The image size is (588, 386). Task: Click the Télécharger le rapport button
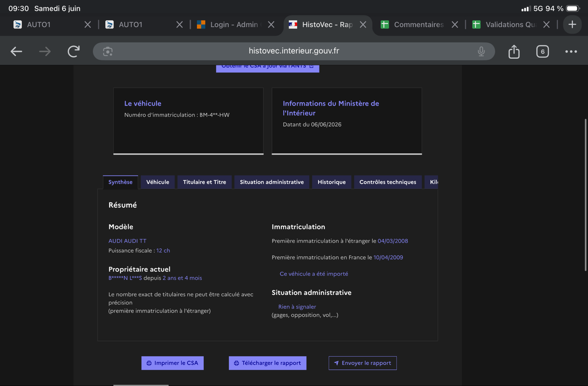268,363
